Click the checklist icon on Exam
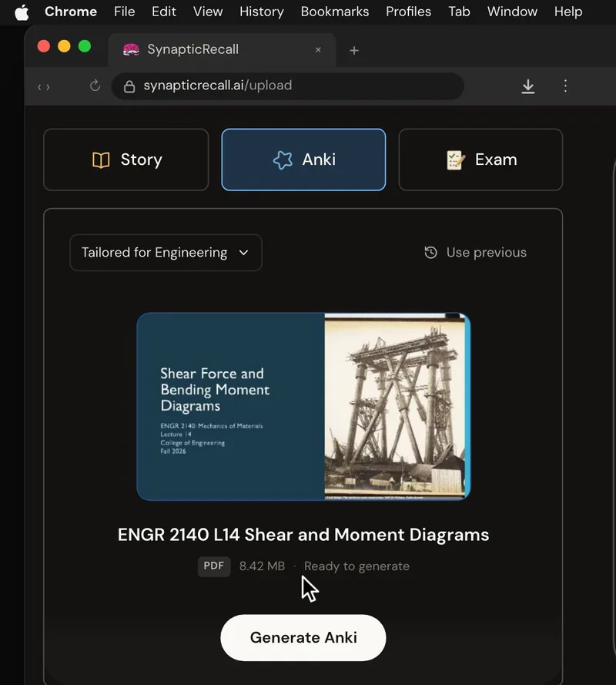This screenshot has height=685, width=616. [x=456, y=160]
